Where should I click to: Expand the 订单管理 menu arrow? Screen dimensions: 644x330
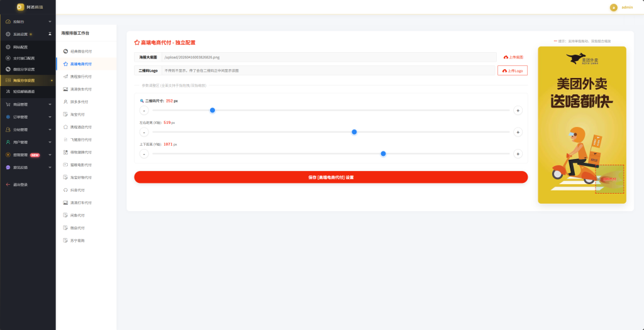50,117
